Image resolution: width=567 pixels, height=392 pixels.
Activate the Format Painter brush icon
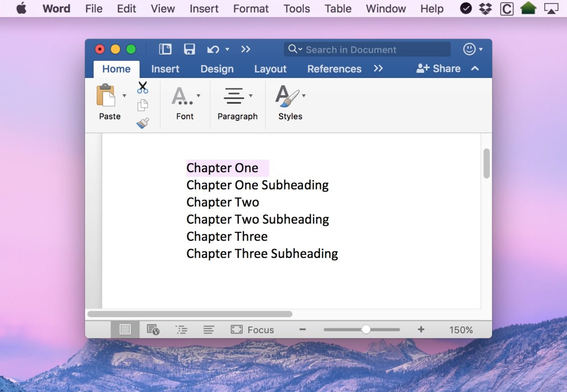tap(143, 123)
